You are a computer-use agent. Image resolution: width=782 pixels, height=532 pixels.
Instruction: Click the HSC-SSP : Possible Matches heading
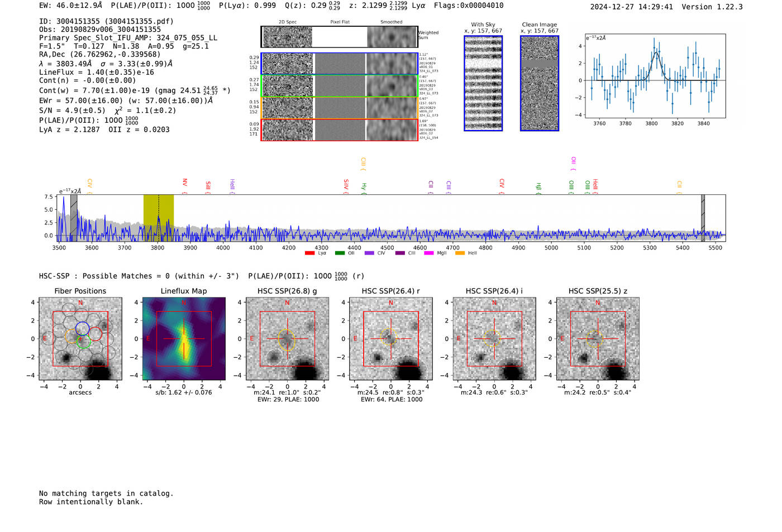coord(139,276)
